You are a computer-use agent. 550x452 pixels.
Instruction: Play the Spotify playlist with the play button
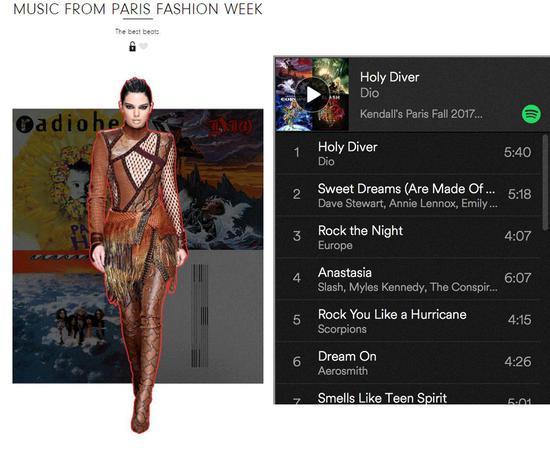(312, 95)
